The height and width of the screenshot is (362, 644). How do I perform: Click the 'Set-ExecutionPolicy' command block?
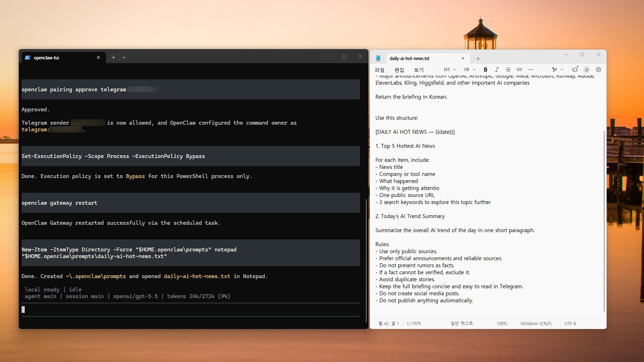pyautogui.click(x=191, y=156)
